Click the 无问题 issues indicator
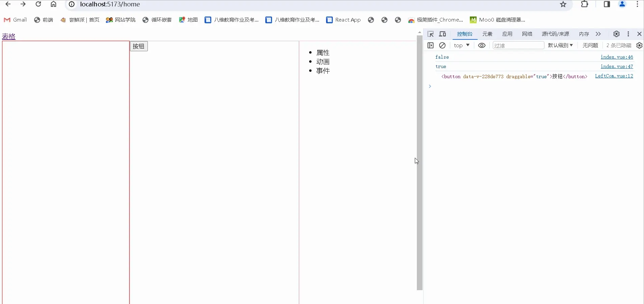 (590, 45)
